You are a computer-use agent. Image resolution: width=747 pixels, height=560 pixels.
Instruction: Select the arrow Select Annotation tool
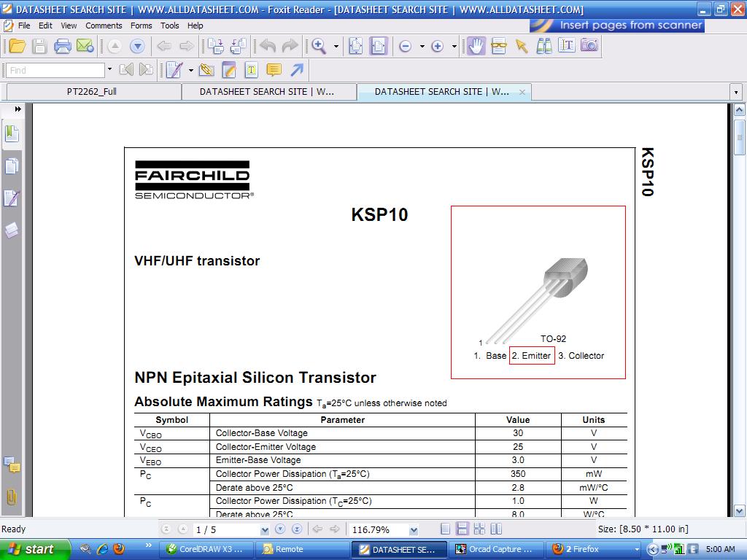(521, 46)
